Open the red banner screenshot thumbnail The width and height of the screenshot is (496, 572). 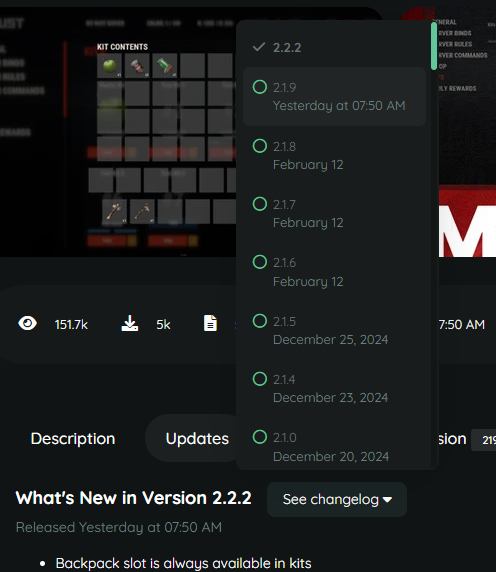(467, 131)
